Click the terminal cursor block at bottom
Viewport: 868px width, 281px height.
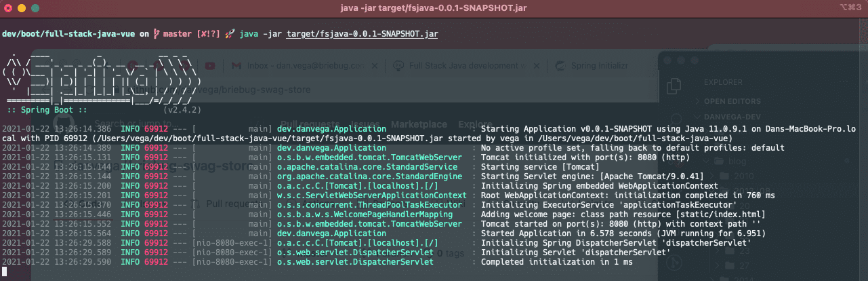tap(5, 271)
